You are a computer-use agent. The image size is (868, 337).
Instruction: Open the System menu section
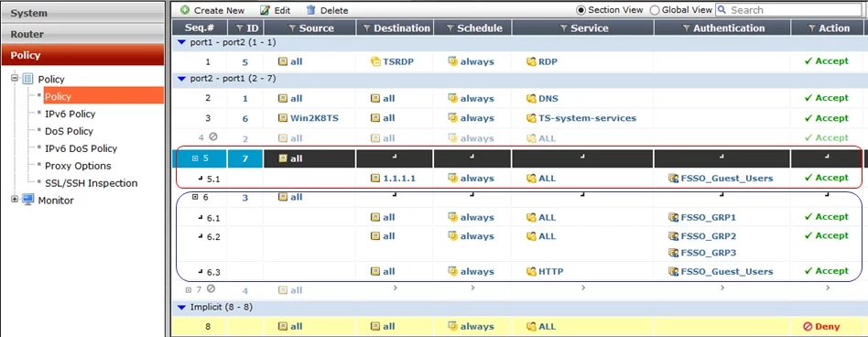[x=82, y=13]
